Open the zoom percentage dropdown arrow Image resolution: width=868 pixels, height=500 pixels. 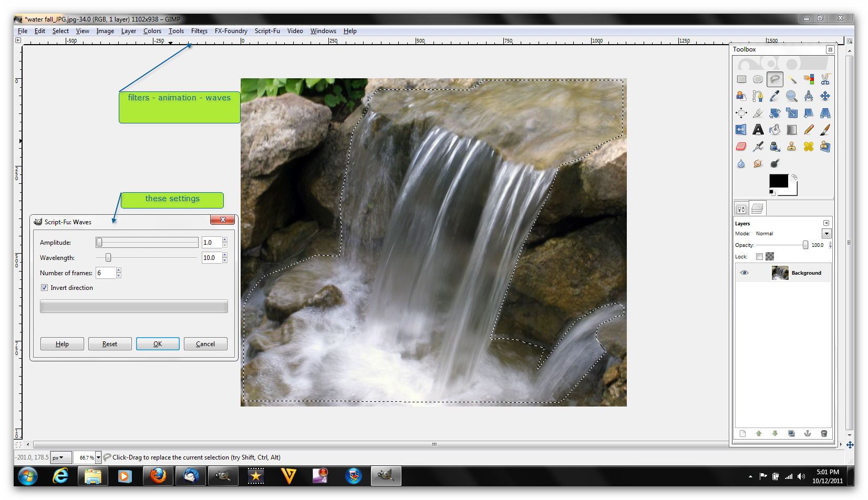(x=98, y=457)
